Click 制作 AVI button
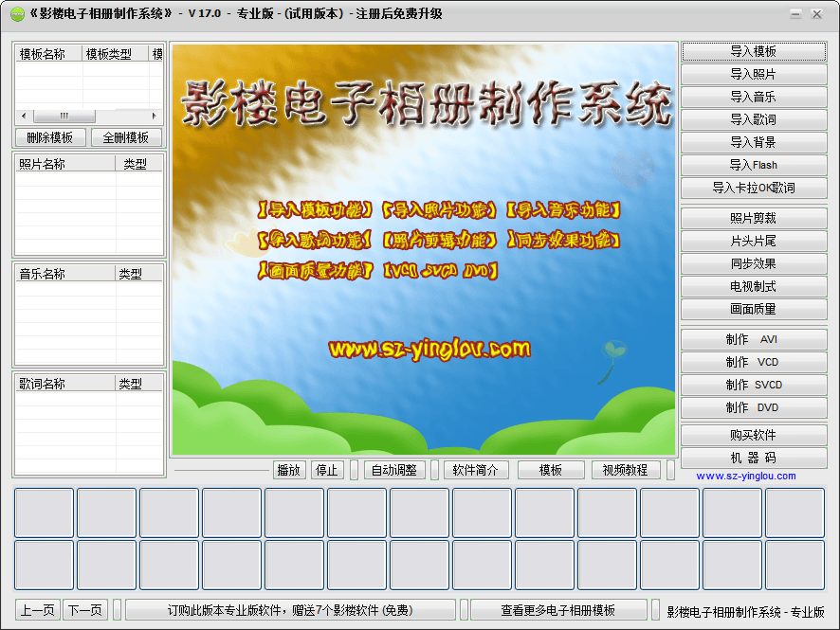The height and width of the screenshot is (630, 840). coord(754,339)
